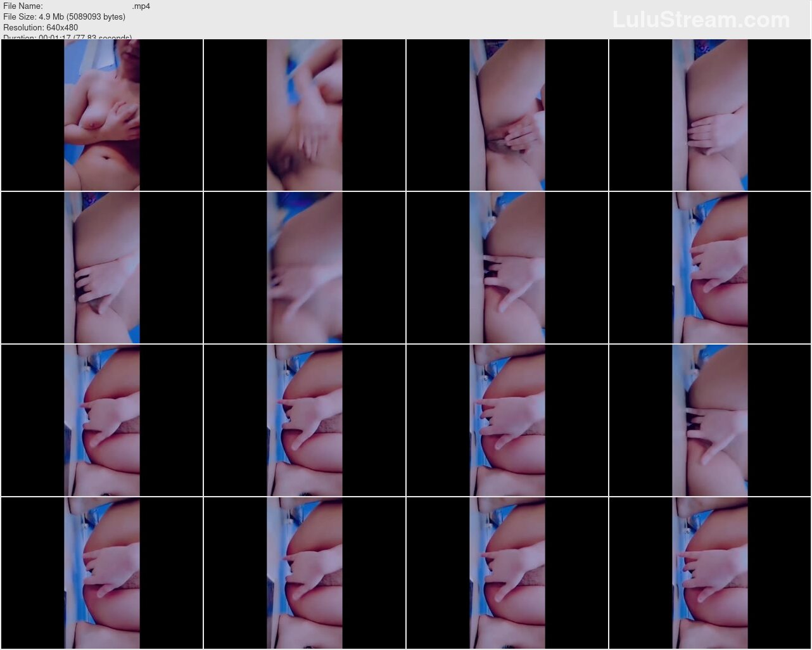
Task: Open third thumbnail in the top row
Action: 507,115
